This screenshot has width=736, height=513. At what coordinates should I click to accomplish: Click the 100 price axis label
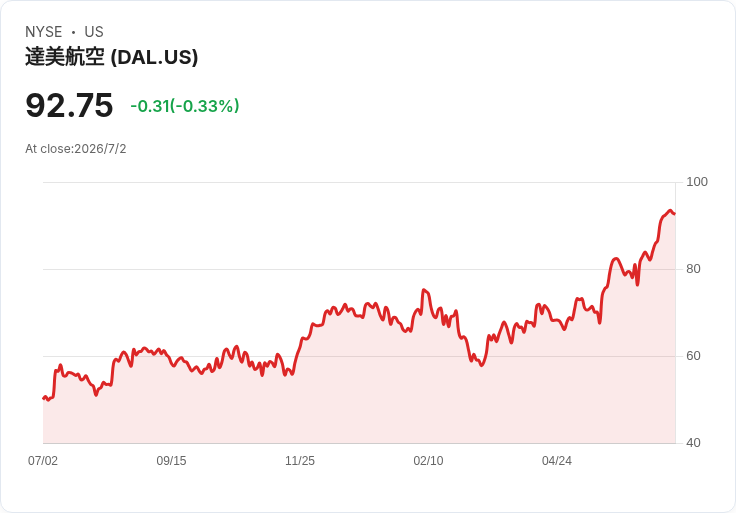(697, 182)
